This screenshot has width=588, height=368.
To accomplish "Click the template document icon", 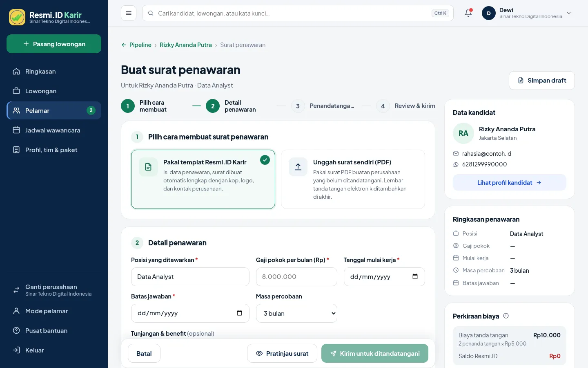I will tap(148, 167).
